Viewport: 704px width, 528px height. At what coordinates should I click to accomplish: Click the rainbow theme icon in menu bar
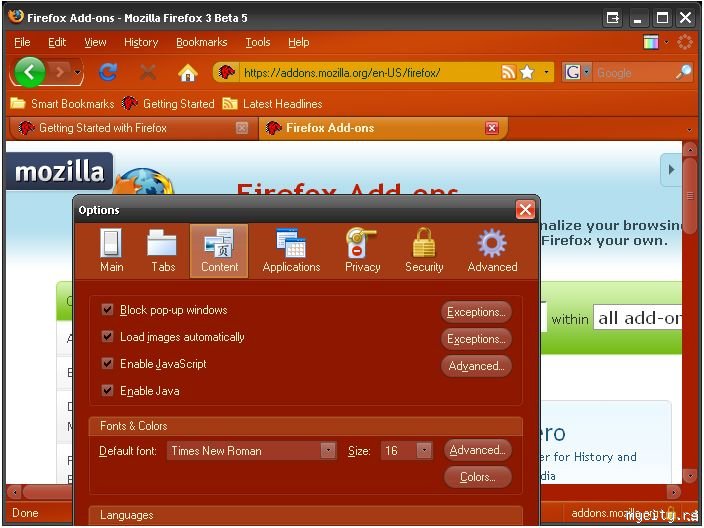coord(651,42)
